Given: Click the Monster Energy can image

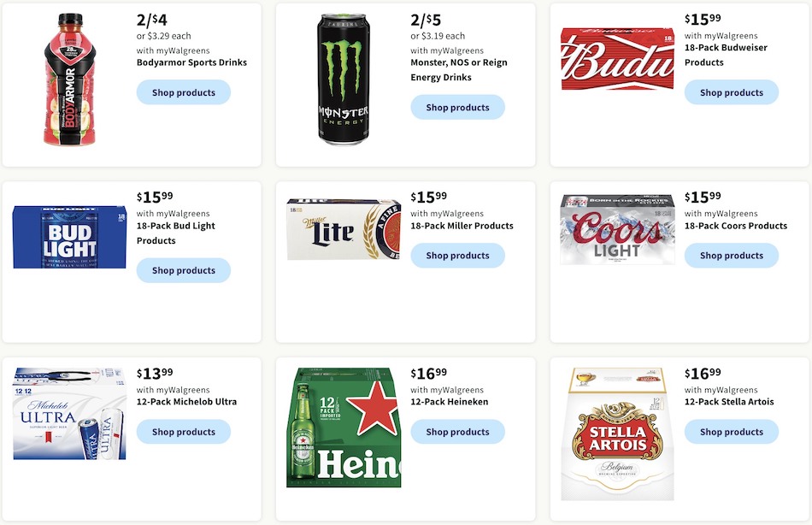Looking at the screenshot, I should 344,80.
